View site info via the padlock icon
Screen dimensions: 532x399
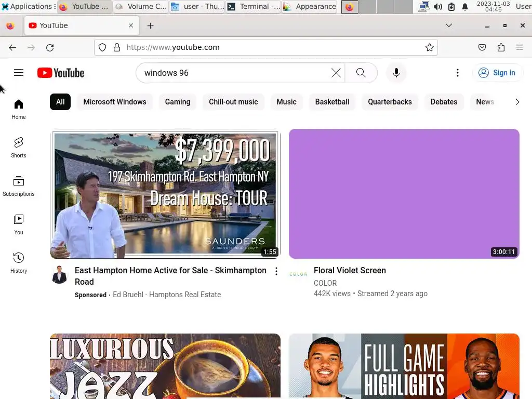(117, 47)
